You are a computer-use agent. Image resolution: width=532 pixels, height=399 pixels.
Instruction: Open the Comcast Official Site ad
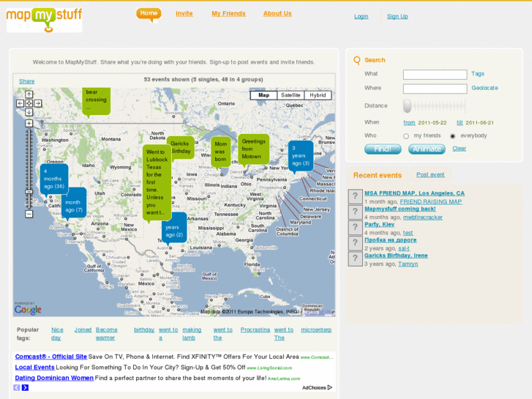click(x=51, y=357)
